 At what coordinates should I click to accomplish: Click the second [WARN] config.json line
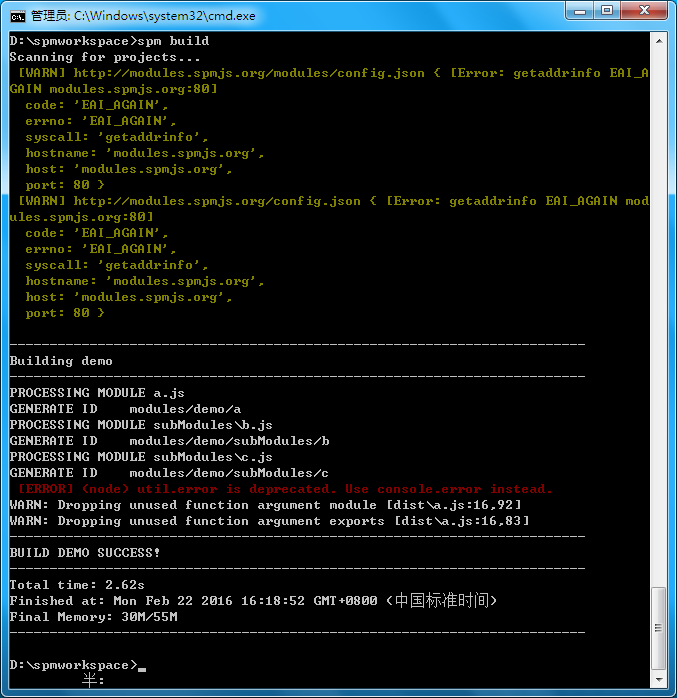pyautogui.click(x=333, y=201)
